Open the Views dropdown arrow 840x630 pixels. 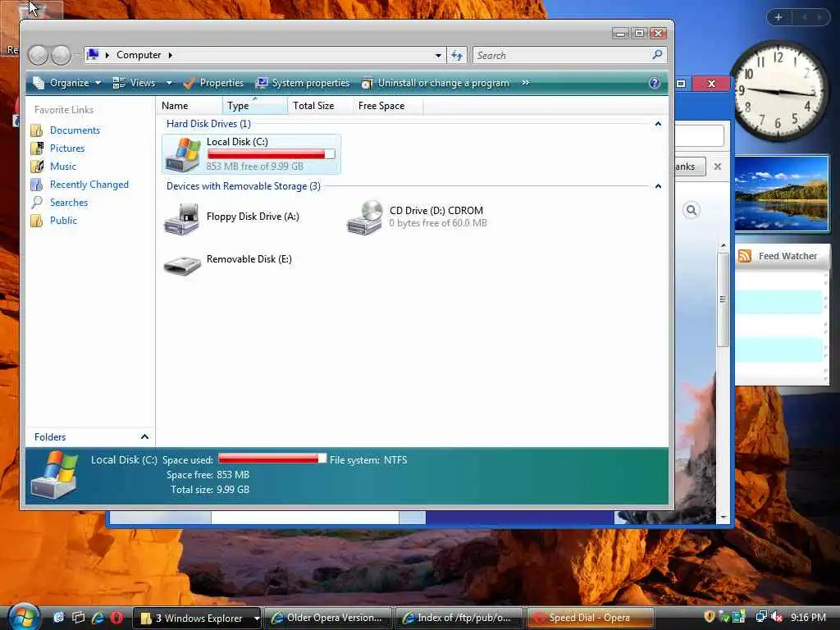(x=169, y=83)
